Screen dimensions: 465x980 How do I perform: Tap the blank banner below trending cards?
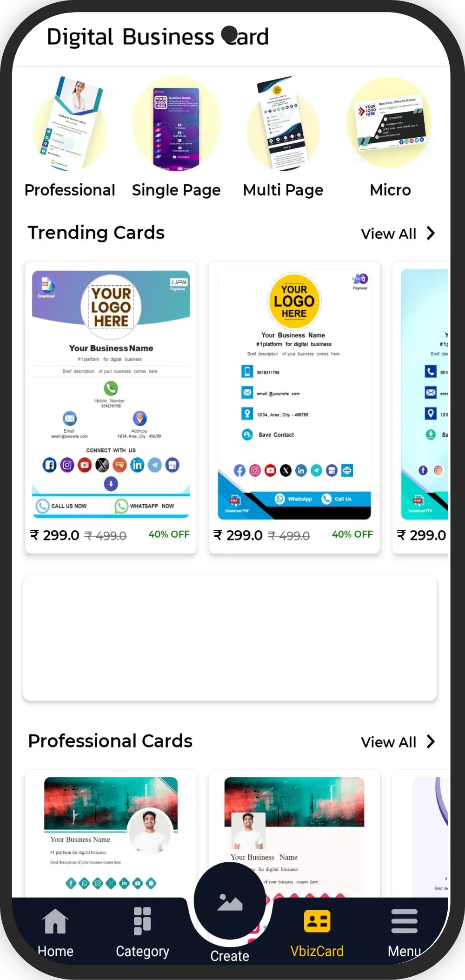click(230, 638)
